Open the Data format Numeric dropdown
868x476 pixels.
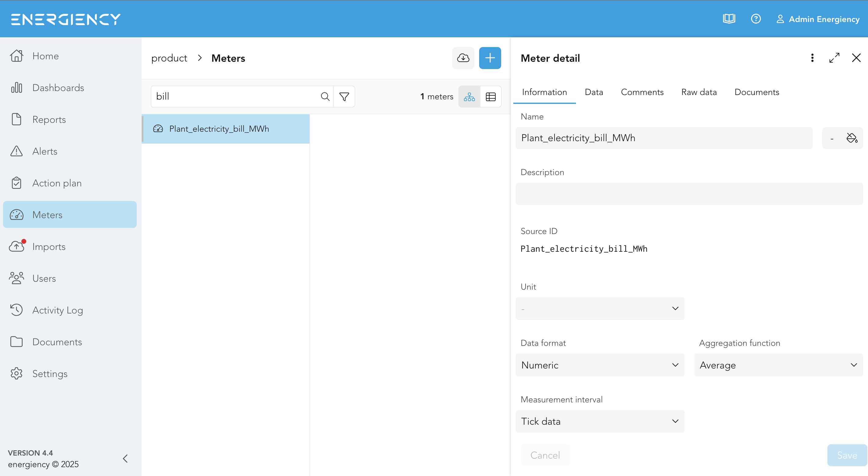tap(600, 365)
